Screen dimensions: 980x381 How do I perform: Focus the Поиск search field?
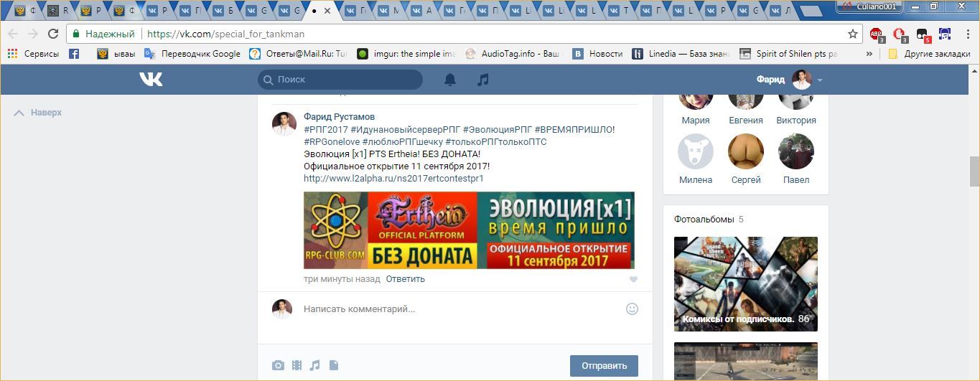tap(340, 80)
